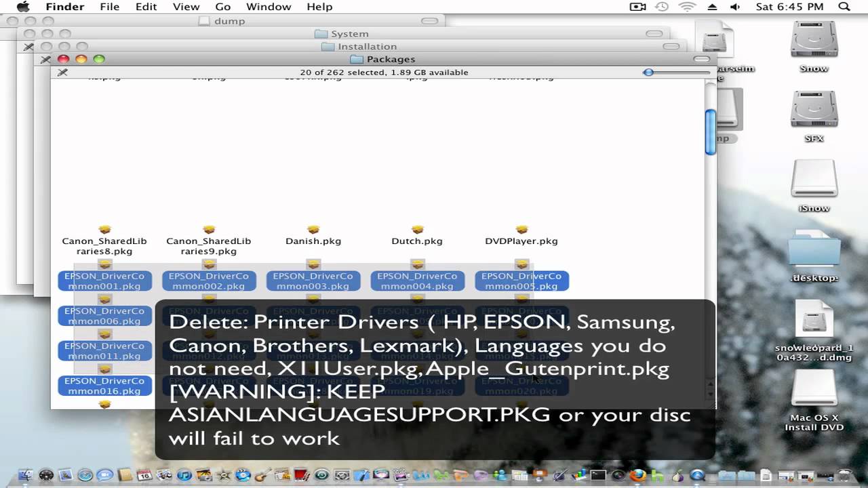Click EPSON_DriverCommon002.pkg file name

pyautogui.click(x=209, y=281)
